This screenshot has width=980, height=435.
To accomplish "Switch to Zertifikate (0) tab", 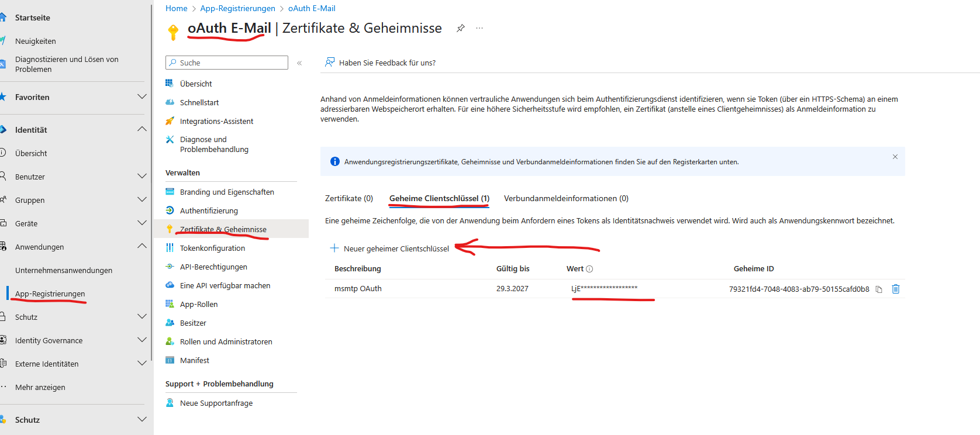I will click(348, 199).
